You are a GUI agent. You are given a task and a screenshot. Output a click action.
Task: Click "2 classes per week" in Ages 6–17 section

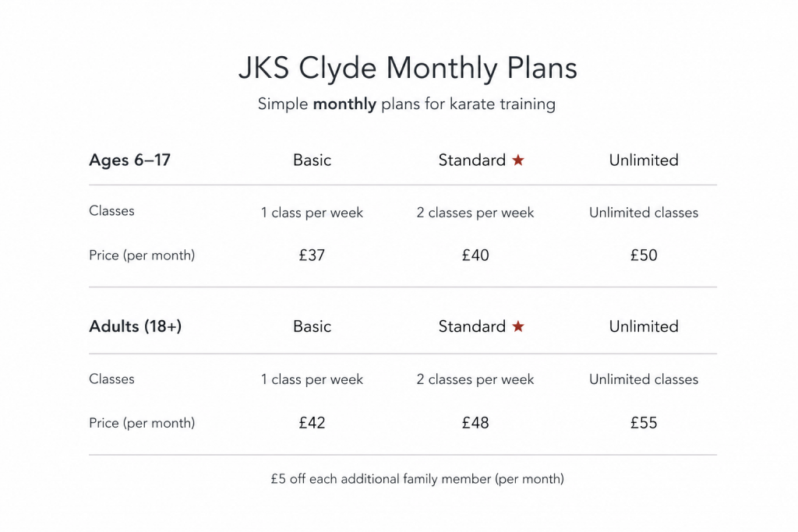click(475, 213)
